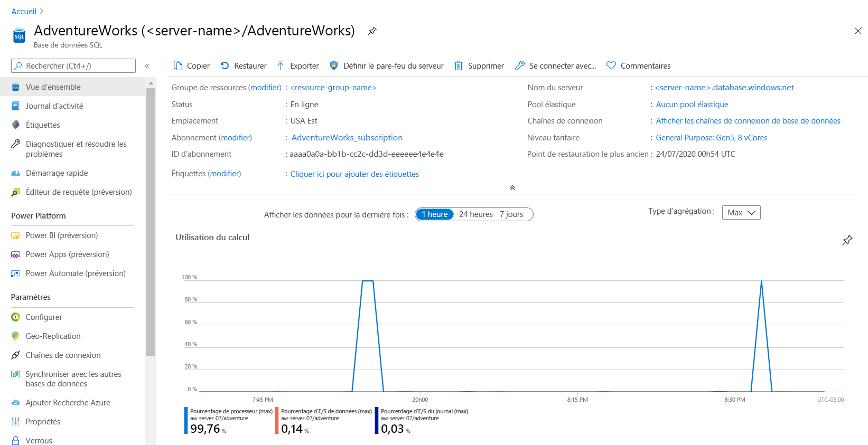Focus the Rechercher (Ctrl+/) search box
The height and width of the screenshot is (445, 868).
click(x=73, y=66)
